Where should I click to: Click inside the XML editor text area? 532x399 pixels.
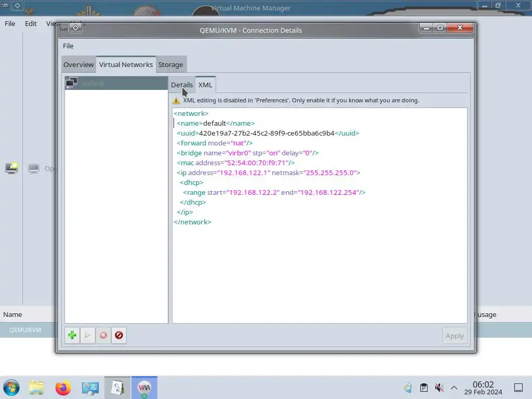(x=320, y=216)
